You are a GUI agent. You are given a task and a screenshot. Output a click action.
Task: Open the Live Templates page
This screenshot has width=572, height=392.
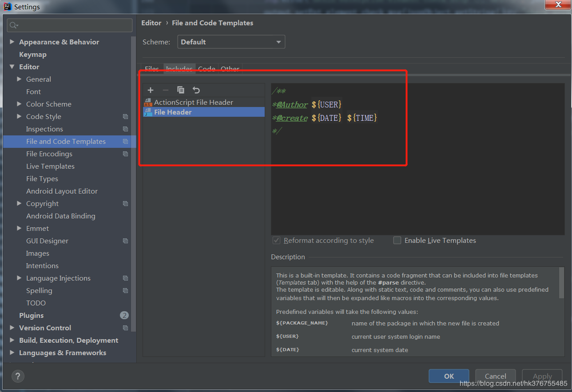[50, 166]
